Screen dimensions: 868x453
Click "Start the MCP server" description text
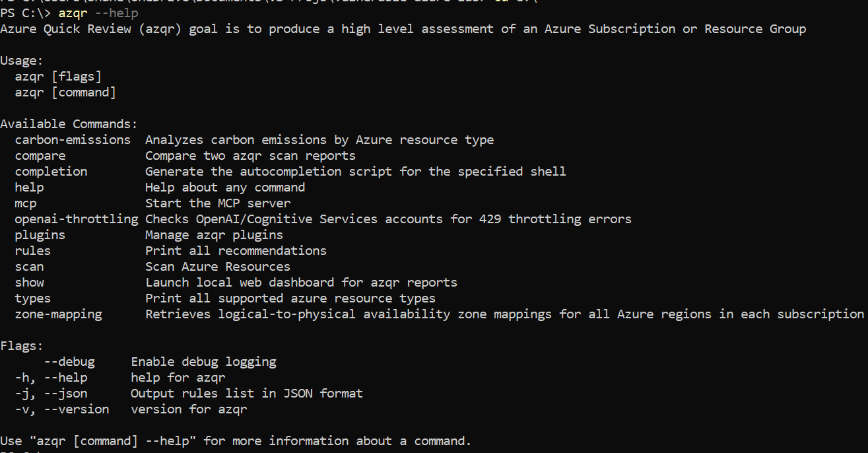pyautogui.click(x=218, y=203)
